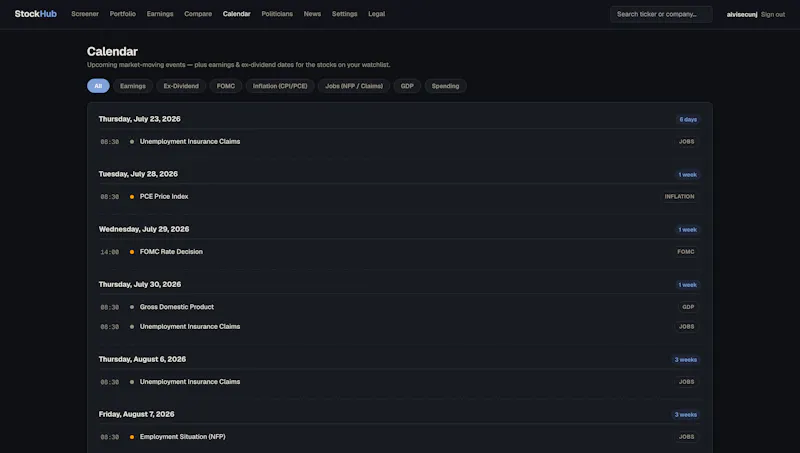
Task: Filter by Jobs (NFP / Claims)
Action: [x=354, y=86]
